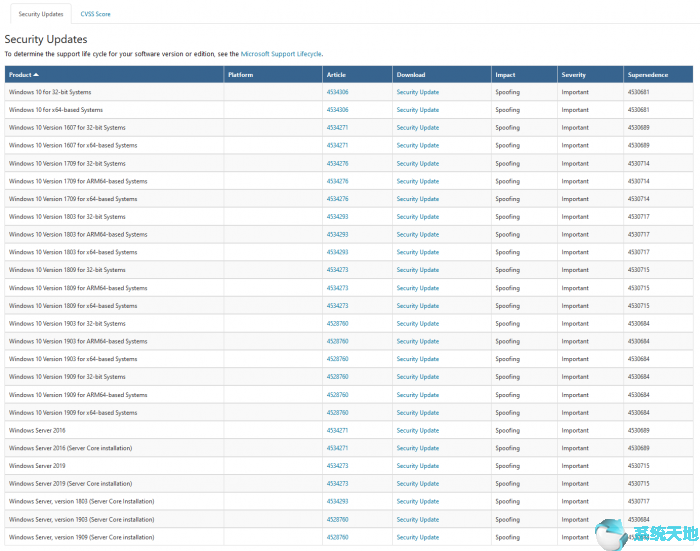Click supersedence 4530715 in Windows Server 2019 row

[638, 466]
